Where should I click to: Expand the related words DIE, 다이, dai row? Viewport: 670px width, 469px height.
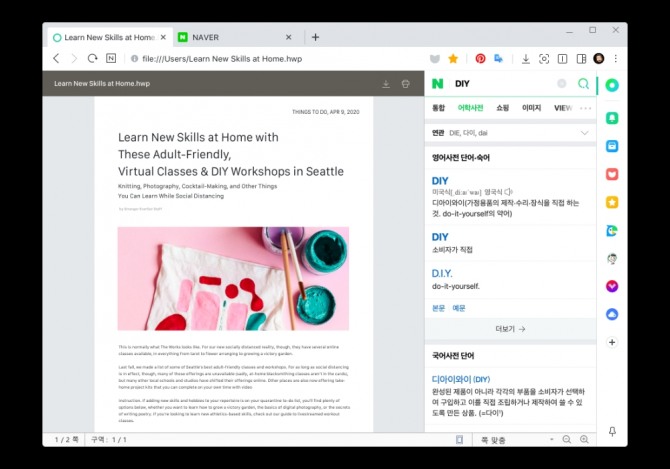click(584, 133)
